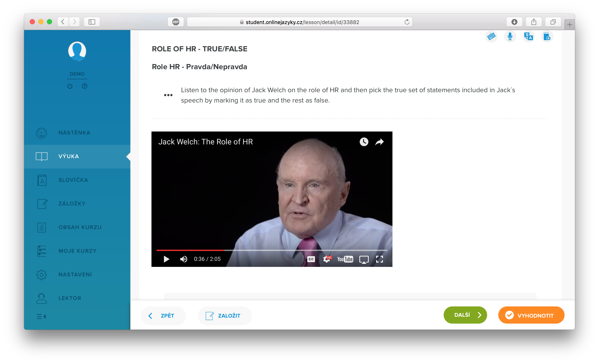Click the microphone recording icon
Screen dimensions: 599x364
(x=510, y=37)
